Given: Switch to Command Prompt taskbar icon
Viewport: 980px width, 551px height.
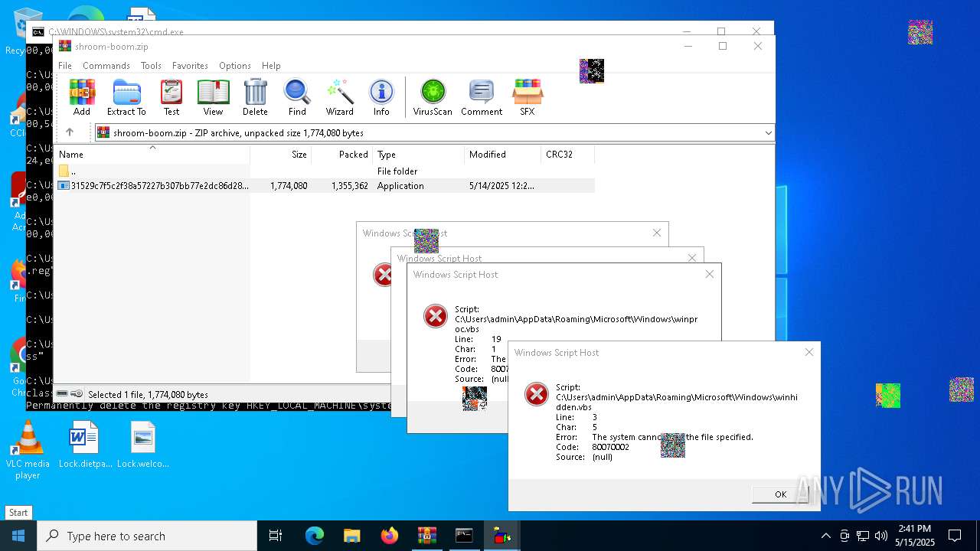Looking at the screenshot, I should pos(464,536).
